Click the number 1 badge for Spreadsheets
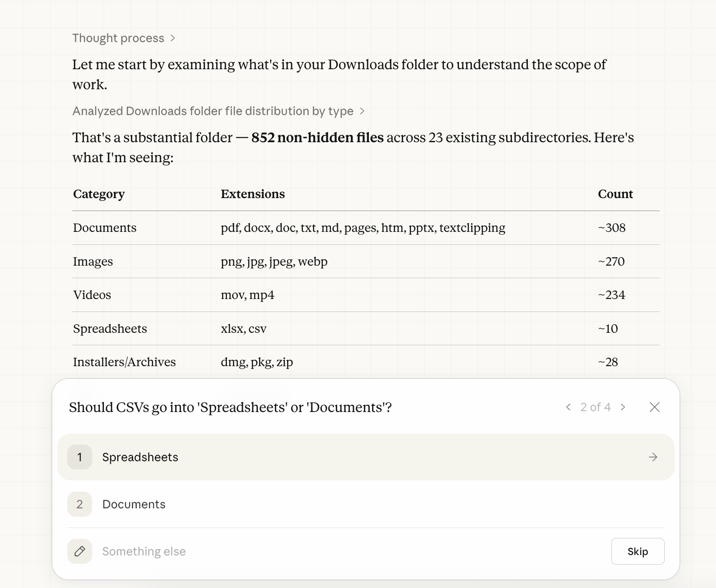Screen dimensions: 716x588 tap(80, 457)
